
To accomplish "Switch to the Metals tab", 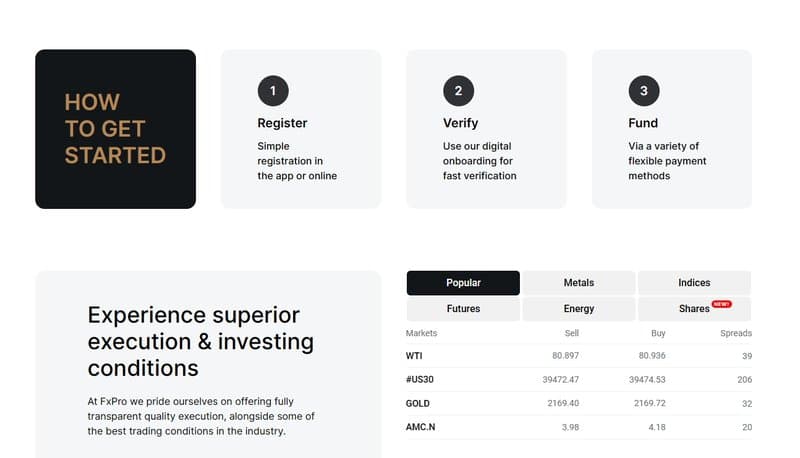I will (578, 283).
